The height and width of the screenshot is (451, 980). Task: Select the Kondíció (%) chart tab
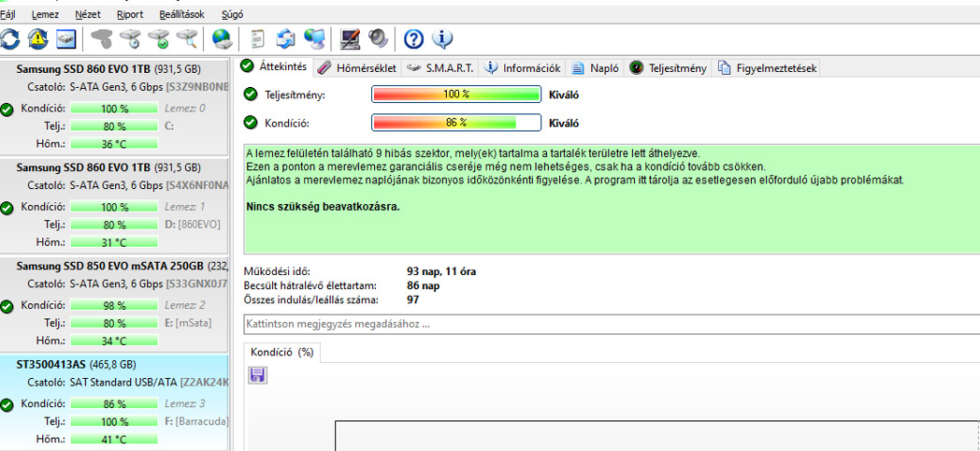(281, 352)
